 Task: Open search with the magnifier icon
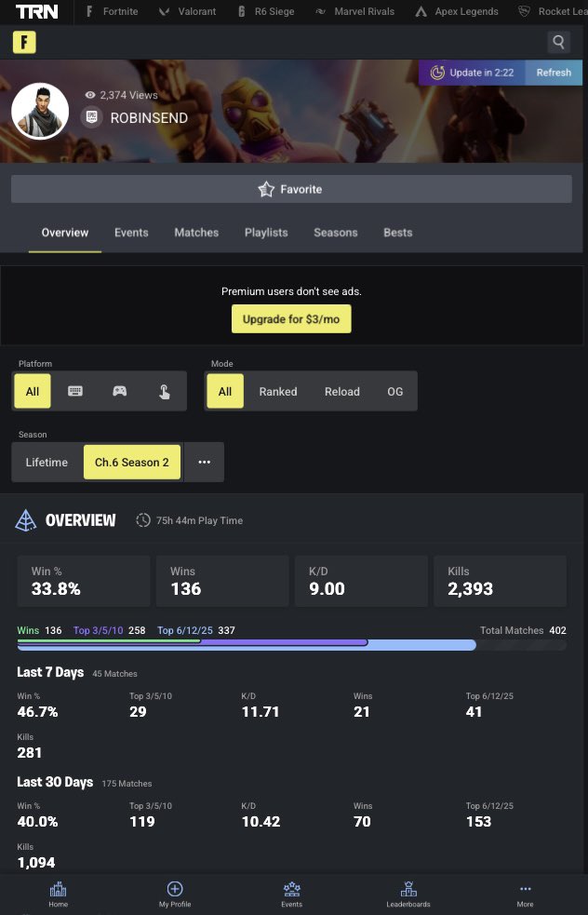pos(558,42)
